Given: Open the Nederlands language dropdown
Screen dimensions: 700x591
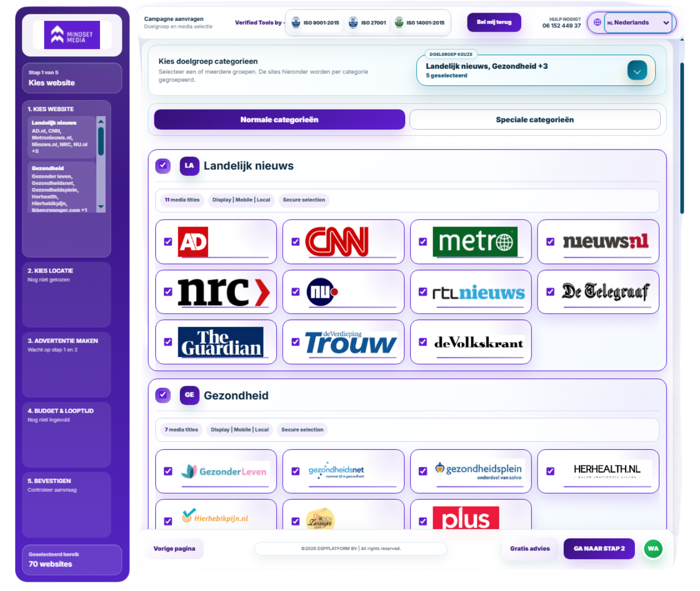Looking at the screenshot, I should pyautogui.click(x=638, y=22).
